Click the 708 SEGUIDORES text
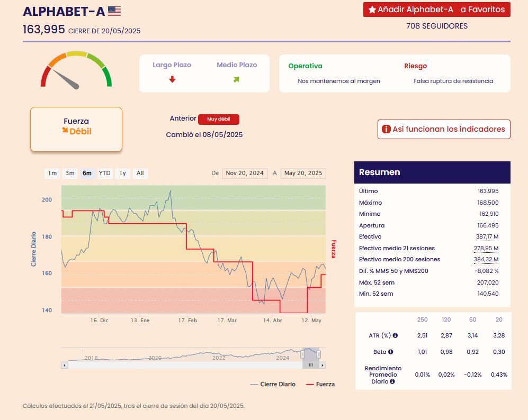This screenshot has width=528, height=420. click(437, 26)
